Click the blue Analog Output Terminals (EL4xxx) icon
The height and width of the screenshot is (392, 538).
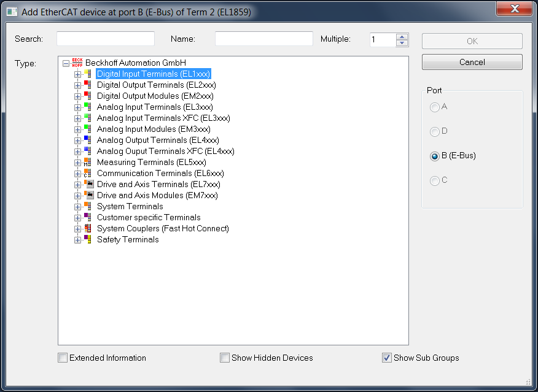tap(87, 140)
